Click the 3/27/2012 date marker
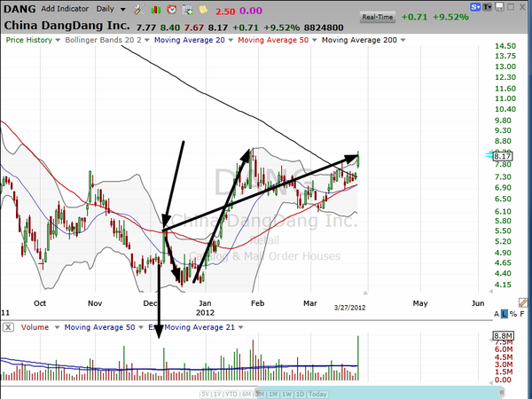 click(x=350, y=308)
